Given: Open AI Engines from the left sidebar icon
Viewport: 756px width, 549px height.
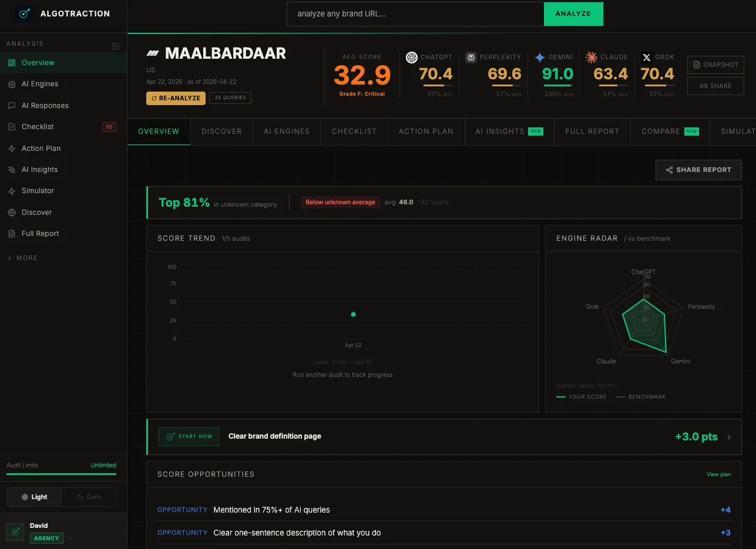Looking at the screenshot, I should [x=12, y=84].
